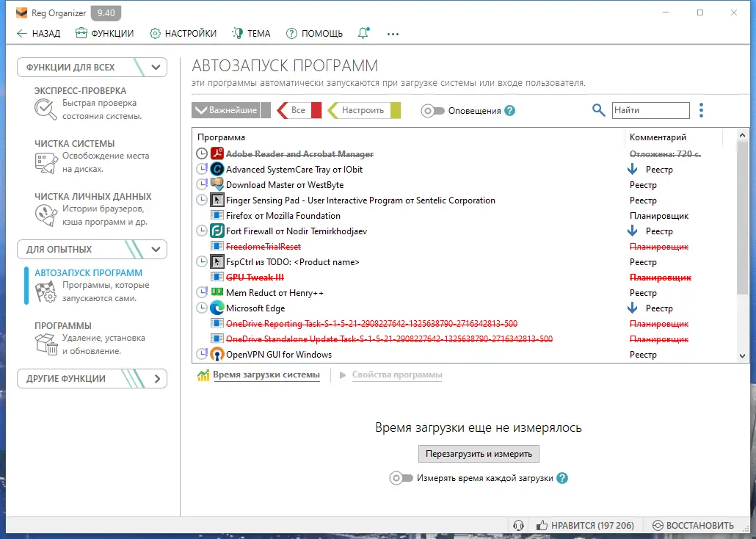Click the notification bell icon
This screenshot has width=756, height=539.
click(x=363, y=33)
